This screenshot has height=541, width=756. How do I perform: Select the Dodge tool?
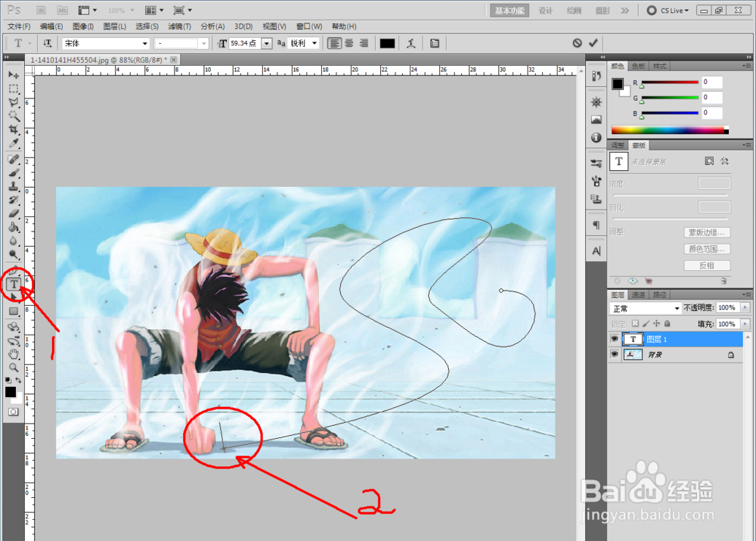click(14, 254)
